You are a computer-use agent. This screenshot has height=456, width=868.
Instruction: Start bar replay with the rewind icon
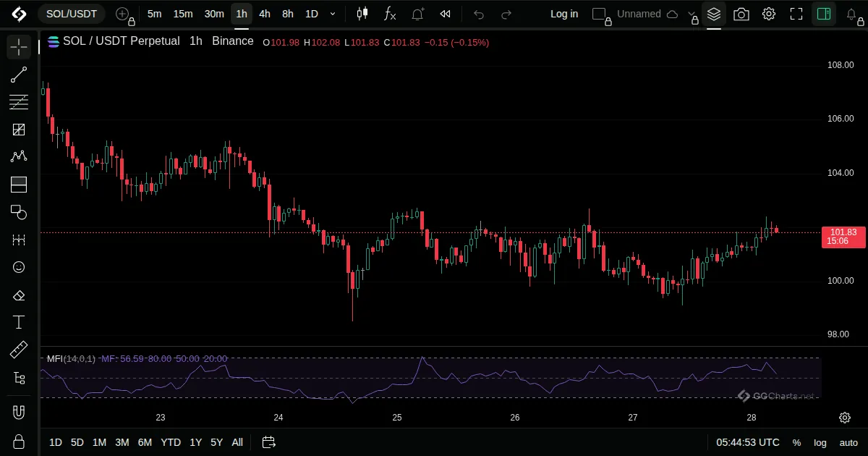445,14
